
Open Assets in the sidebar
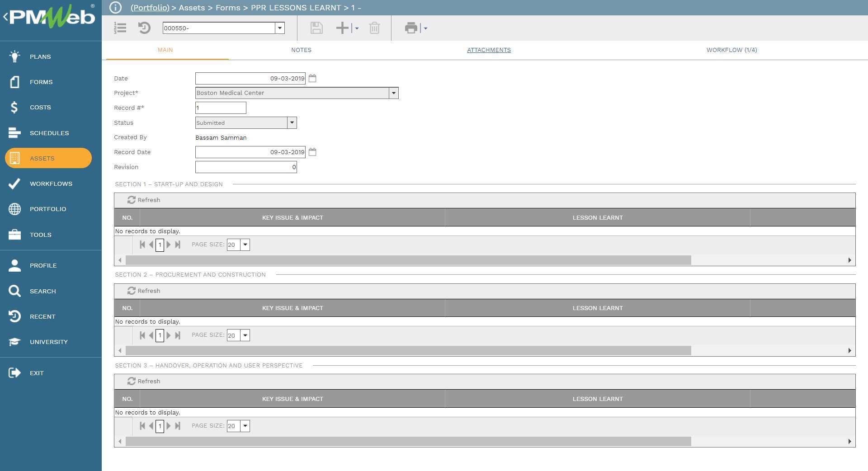(x=48, y=158)
